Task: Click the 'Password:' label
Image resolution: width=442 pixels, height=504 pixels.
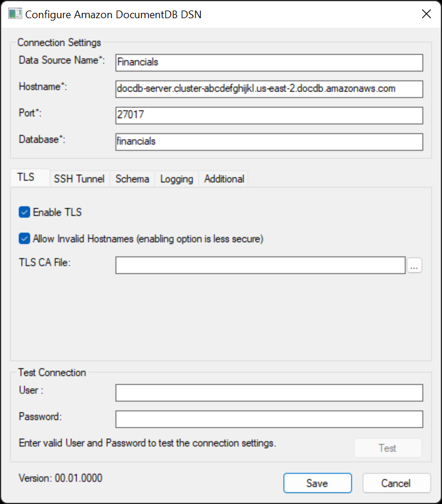Action: [40, 416]
